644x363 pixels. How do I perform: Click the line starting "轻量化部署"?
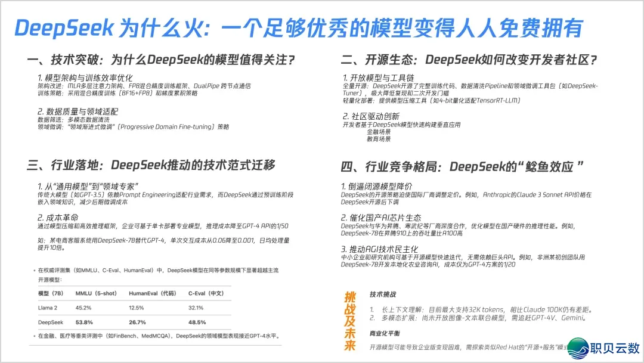[431, 101]
